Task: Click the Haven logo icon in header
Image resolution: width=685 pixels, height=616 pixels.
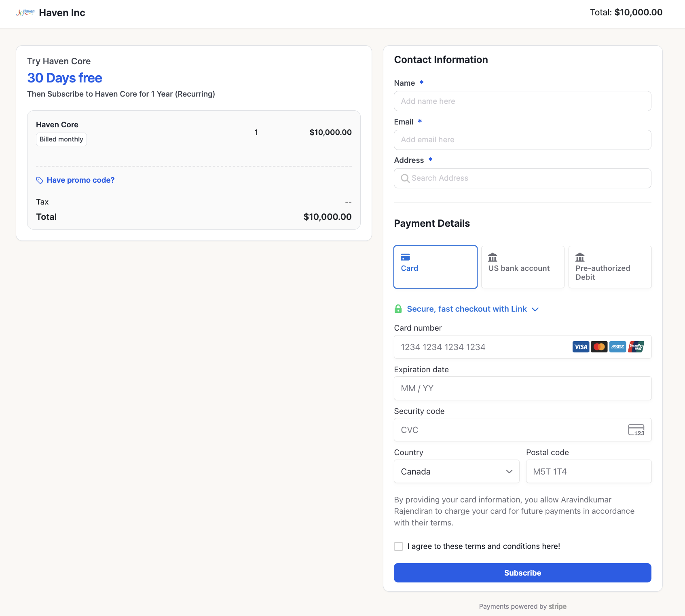Action: click(x=25, y=13)
